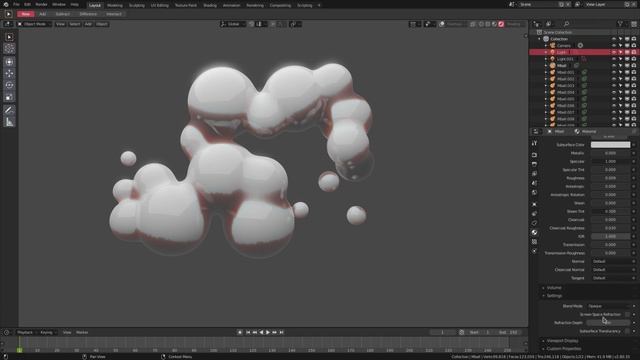This screenshot has width=640, height=360.
Task: Open the Render menu
Action: point(41,4)
